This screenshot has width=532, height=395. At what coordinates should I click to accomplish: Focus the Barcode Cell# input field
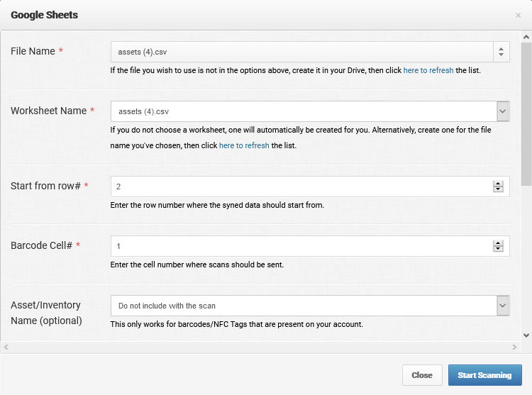pos(302,246)
